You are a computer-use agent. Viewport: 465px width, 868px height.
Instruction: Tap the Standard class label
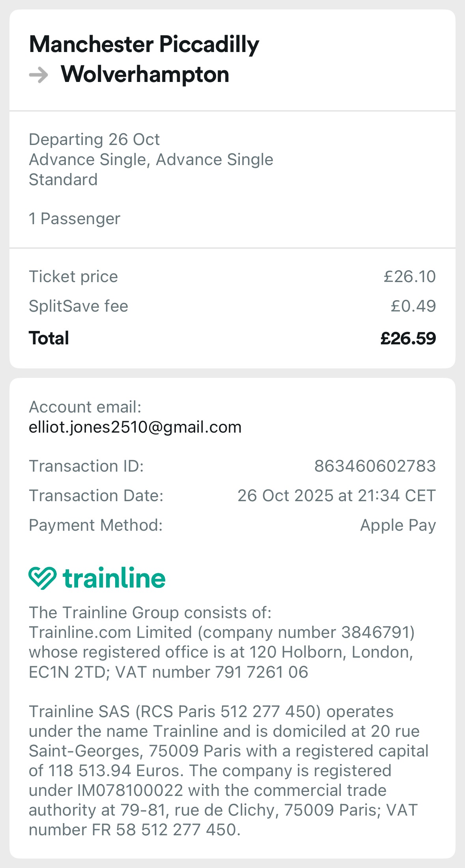[63, 180]
